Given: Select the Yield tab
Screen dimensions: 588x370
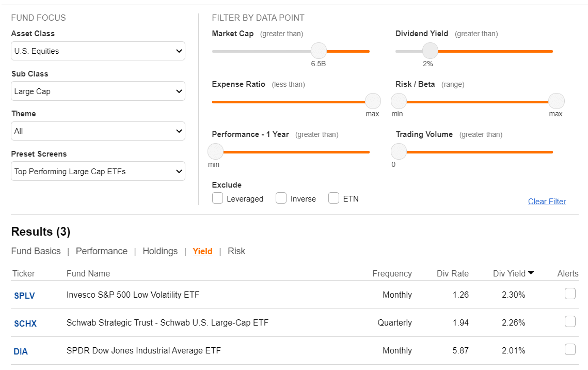Looking at the screenshot, I should tap(202, 251).
